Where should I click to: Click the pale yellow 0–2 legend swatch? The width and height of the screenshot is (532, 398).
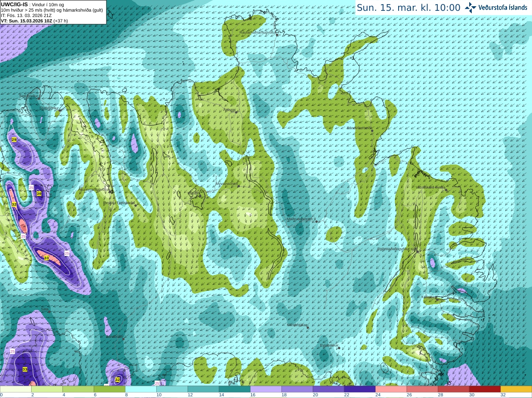coord(15,389)
